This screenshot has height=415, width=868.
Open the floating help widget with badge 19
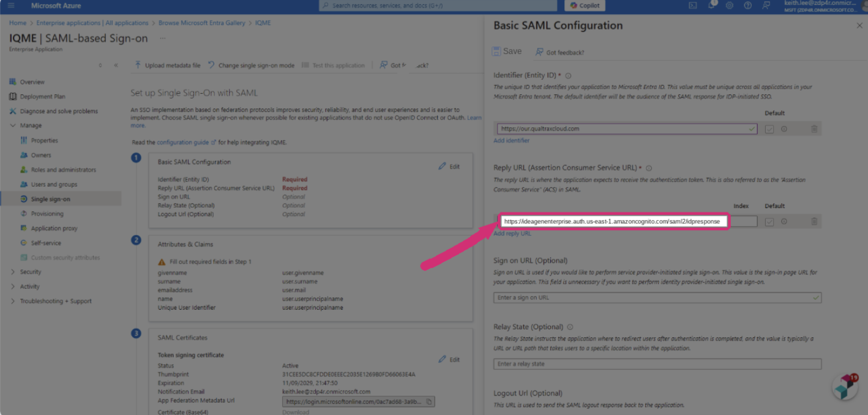coord(845,387)
